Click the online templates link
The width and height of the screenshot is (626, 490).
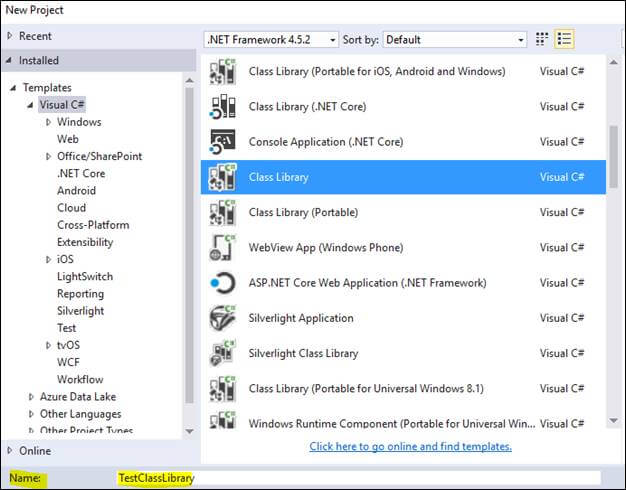click(x=410, y=446)
